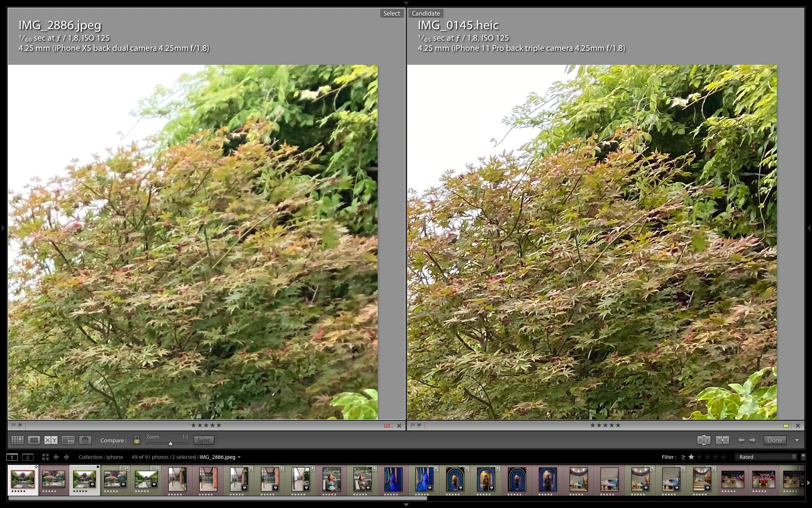Toggle pick flag on Select photo
The height and width of the screenshot is (508, 812).
tap(14, 425)
